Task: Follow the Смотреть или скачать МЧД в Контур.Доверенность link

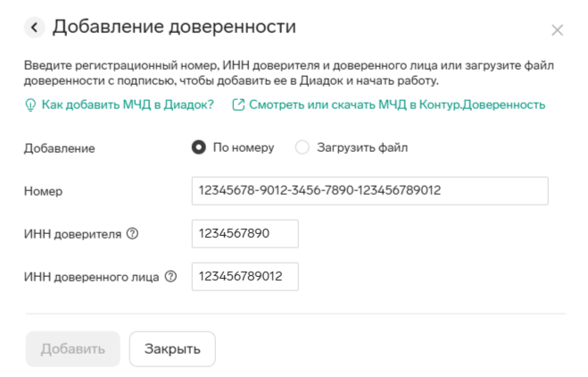Action: pos(397,105)
